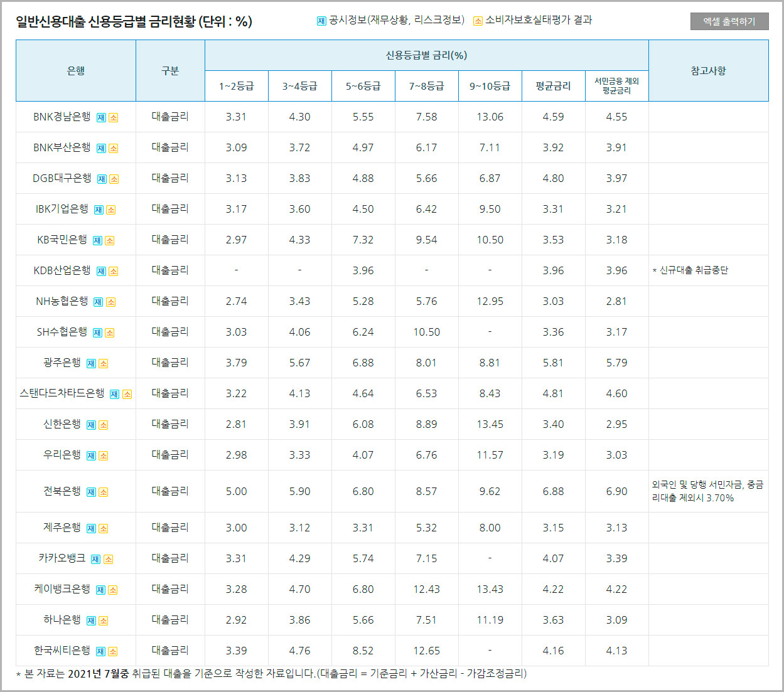784x692 pixels.
Task: Click the 엑셀 출력하기 button
Action: click(729, 20)
